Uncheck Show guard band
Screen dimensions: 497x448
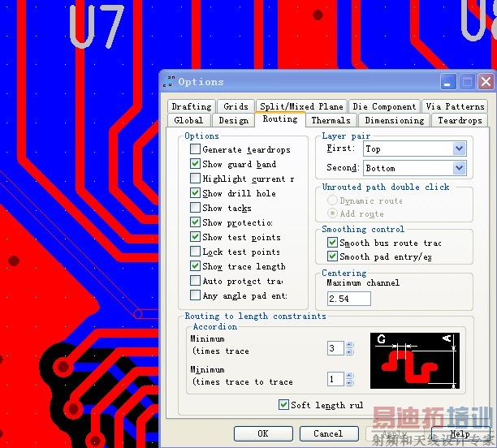(195, 163)
